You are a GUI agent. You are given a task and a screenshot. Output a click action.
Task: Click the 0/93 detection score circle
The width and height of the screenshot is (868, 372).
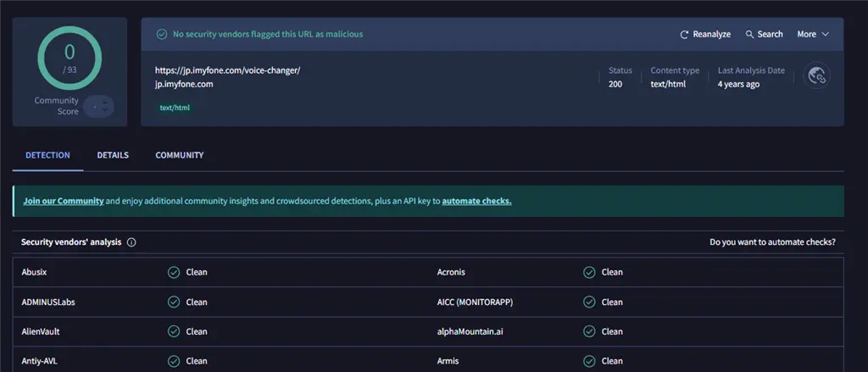coord(70,57)
